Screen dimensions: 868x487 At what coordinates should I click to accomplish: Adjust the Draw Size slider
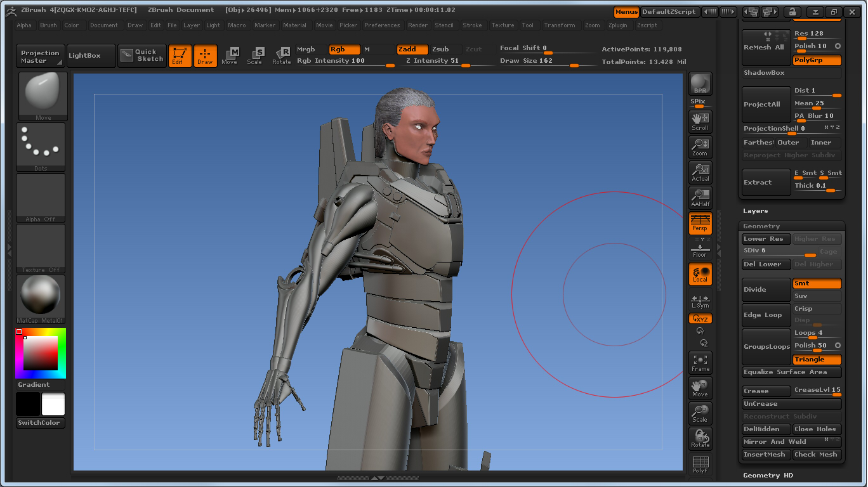pos(548,62)
